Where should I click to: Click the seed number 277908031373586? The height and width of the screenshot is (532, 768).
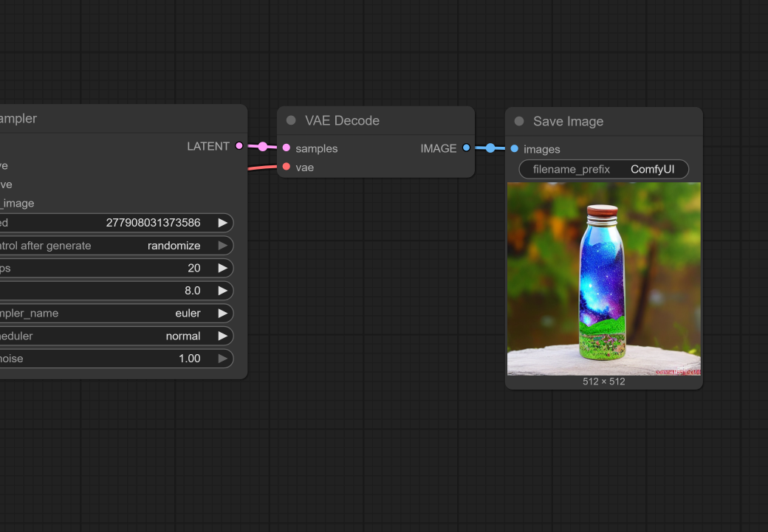coord(154,223)
